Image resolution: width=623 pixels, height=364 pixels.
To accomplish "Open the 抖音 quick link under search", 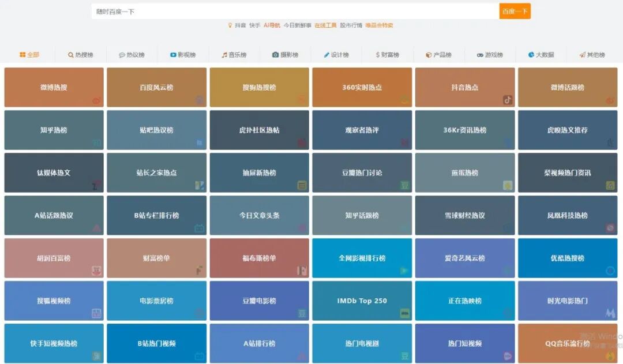I will click(x=241, y=25).
